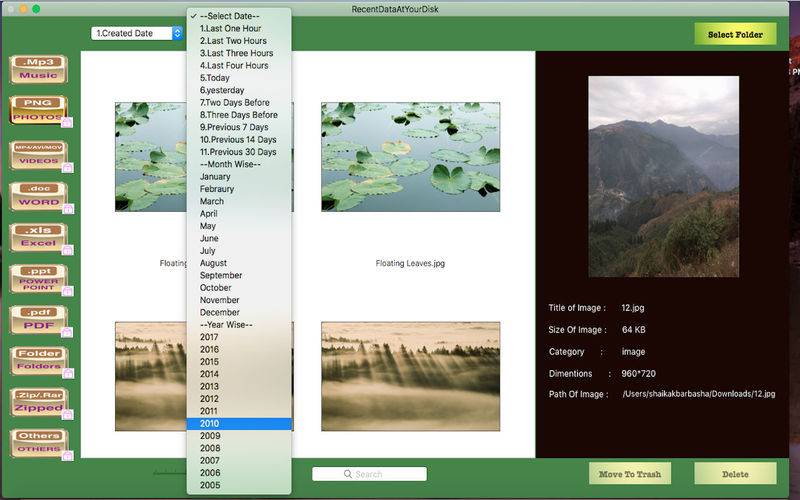Open the .pdf PDF category
Viewport: 800px width, 500px height.
[x=39, y=320]
